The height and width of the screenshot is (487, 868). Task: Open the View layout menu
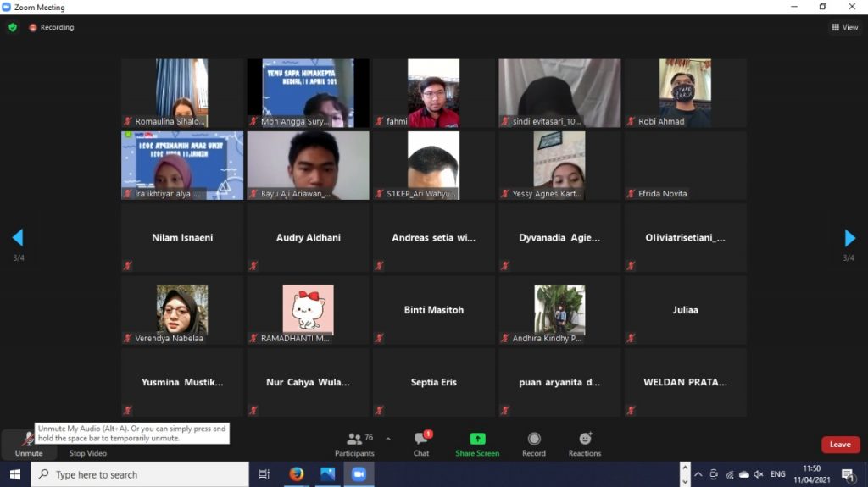[x=845, y=27]
